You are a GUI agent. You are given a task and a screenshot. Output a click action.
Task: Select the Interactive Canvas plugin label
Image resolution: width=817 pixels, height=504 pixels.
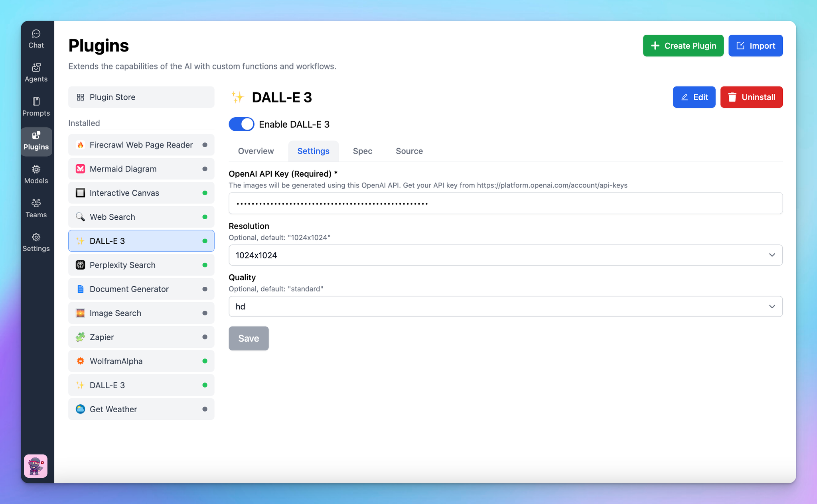pos(124,193)
